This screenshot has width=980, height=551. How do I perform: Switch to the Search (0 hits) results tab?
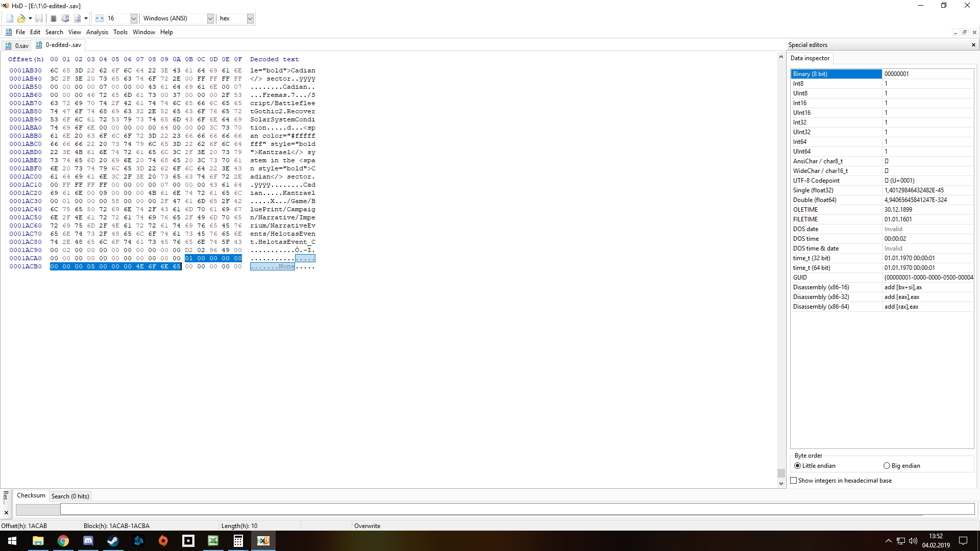pos(70,496)
